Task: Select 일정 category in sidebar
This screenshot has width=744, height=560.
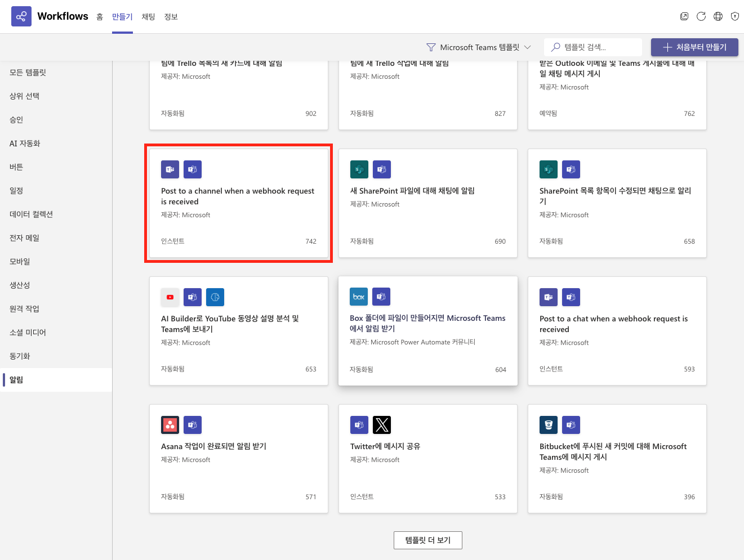Action: 56,191
